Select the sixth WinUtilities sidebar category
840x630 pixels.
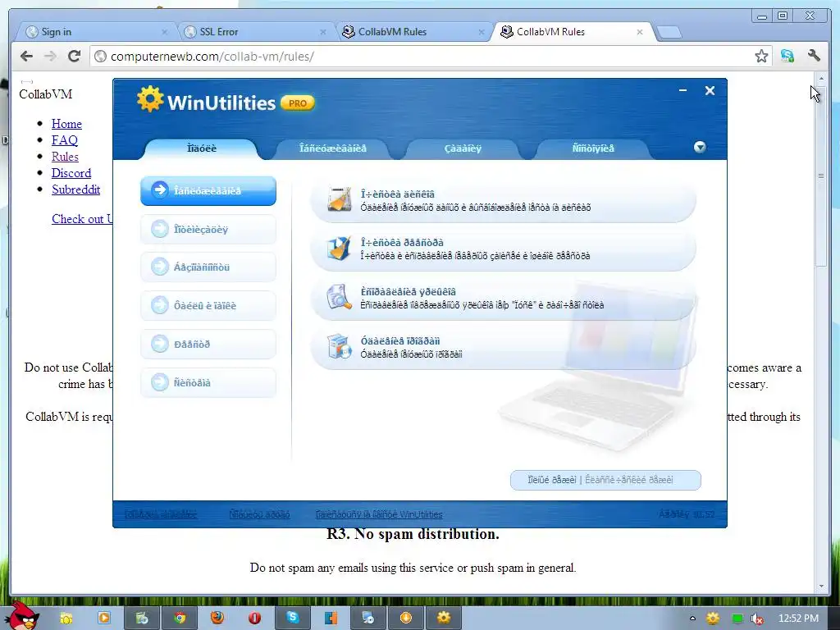click(x=208, y=383)
